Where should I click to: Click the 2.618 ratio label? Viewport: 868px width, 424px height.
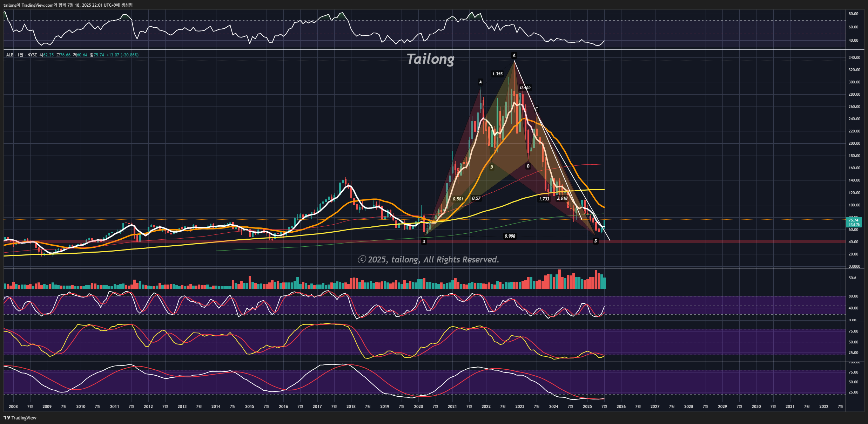tap(562, 198)
